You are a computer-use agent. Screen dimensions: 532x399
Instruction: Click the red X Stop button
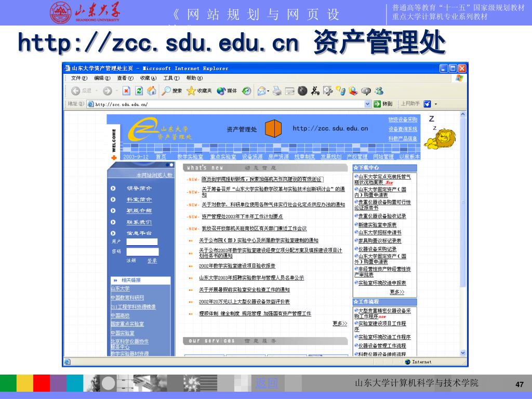(126, 90)
